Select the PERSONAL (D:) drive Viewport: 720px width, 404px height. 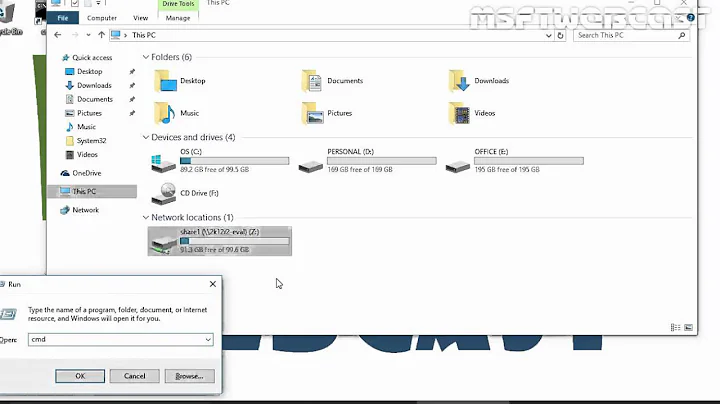point(367,161)
